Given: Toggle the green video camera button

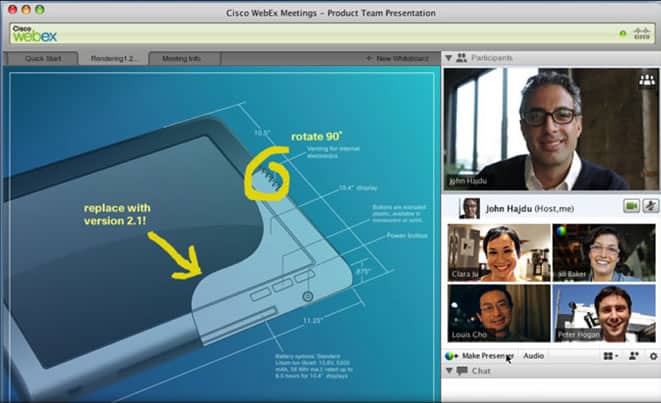Looking at the screenshot, I should 631,206.
